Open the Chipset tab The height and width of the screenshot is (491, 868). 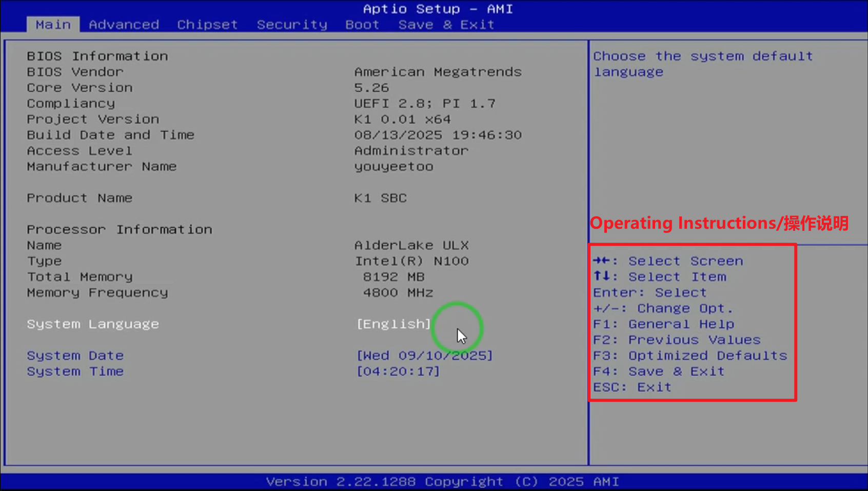(x=207, y=24)
